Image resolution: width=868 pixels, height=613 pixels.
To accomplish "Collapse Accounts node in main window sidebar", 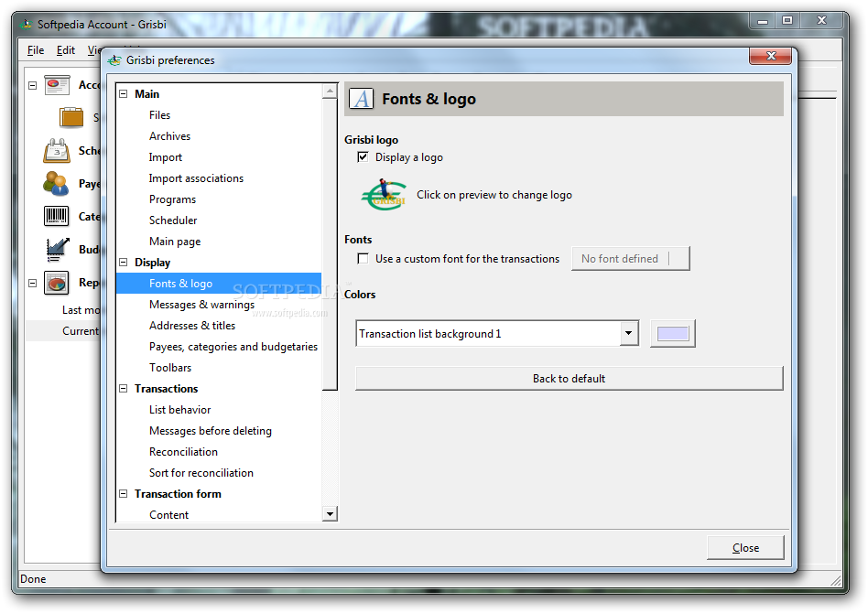I will (x=33, y=85).
